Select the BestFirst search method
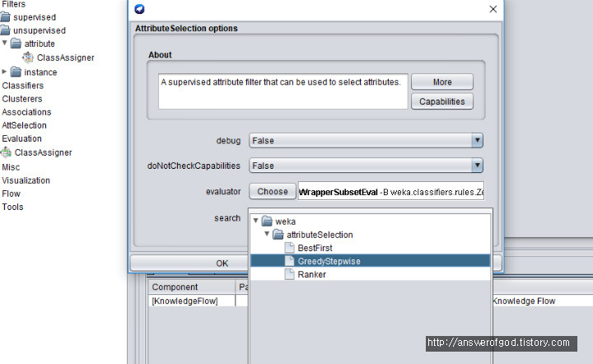The height and width of the screenshot is (364, 593). [315, 248]
